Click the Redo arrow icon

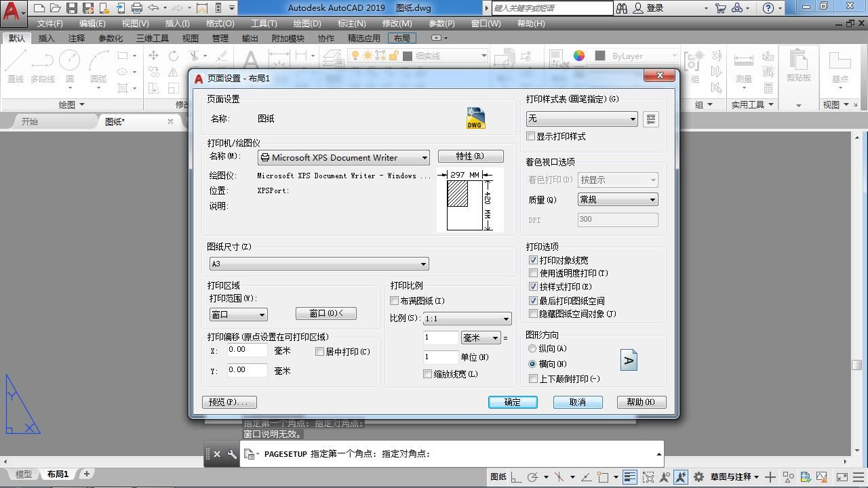178,8
